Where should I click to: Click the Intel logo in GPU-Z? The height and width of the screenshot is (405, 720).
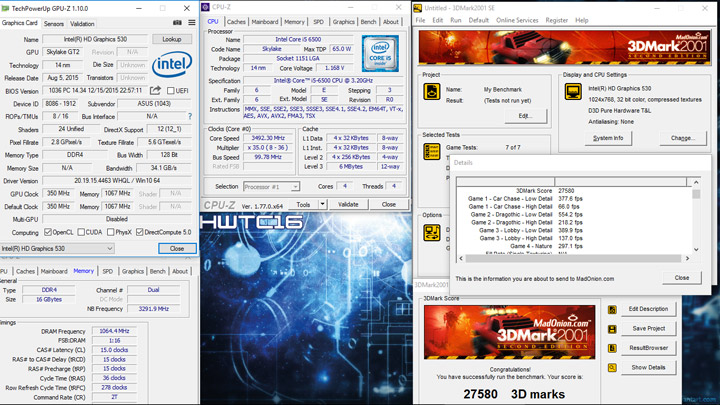[172, 64]
